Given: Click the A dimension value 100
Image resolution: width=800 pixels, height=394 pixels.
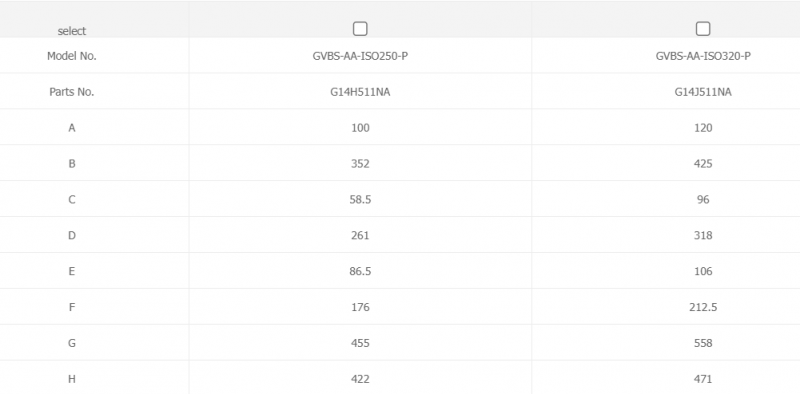Looking at the screenshot, I should point(360,128).
